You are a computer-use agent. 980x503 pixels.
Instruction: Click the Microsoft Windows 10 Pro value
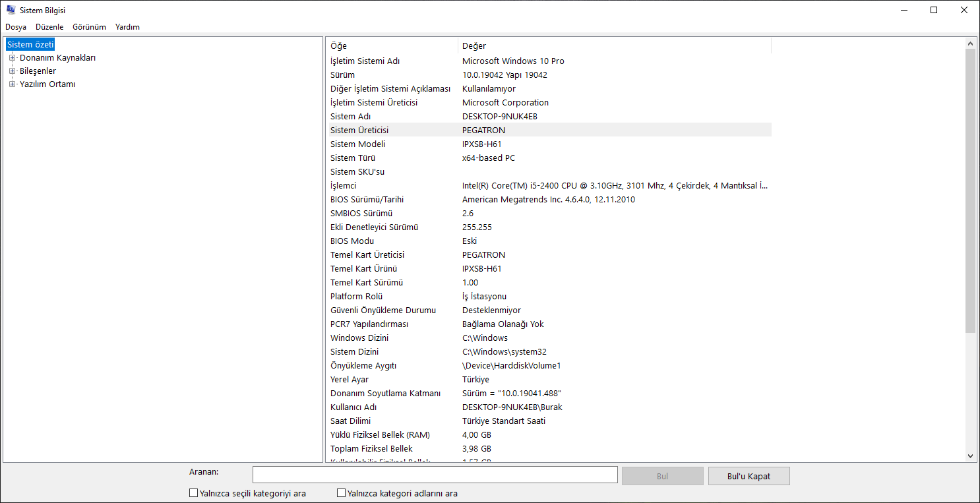(x=513, y=61)
